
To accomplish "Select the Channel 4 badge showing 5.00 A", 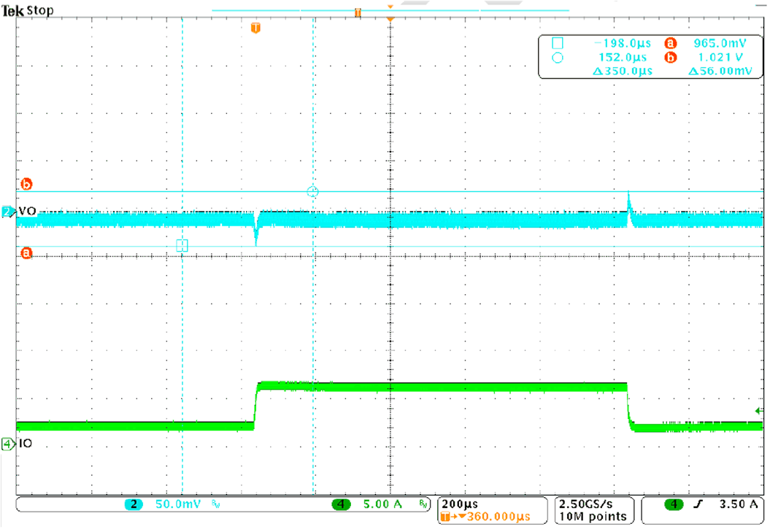I will point(340,505).
